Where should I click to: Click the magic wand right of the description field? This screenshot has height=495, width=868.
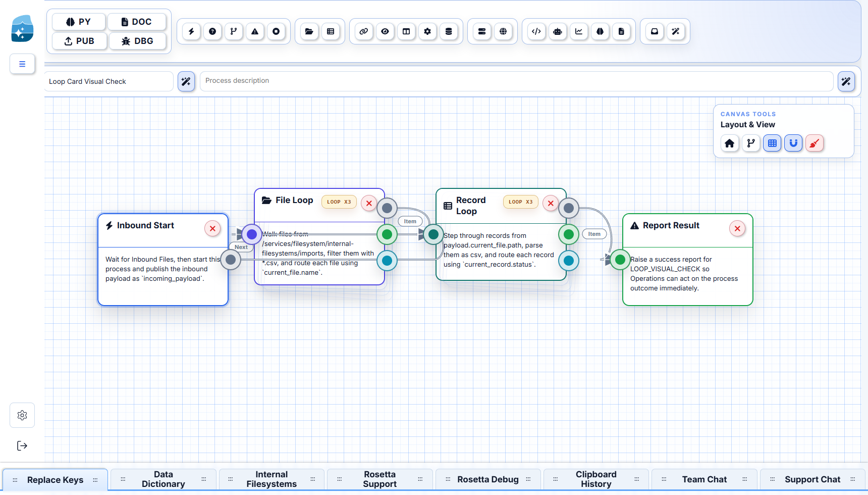click(x=846, y=81)
